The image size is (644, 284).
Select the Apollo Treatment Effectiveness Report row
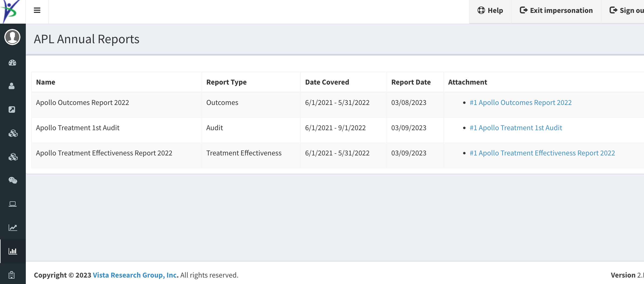tap(104, 153)
